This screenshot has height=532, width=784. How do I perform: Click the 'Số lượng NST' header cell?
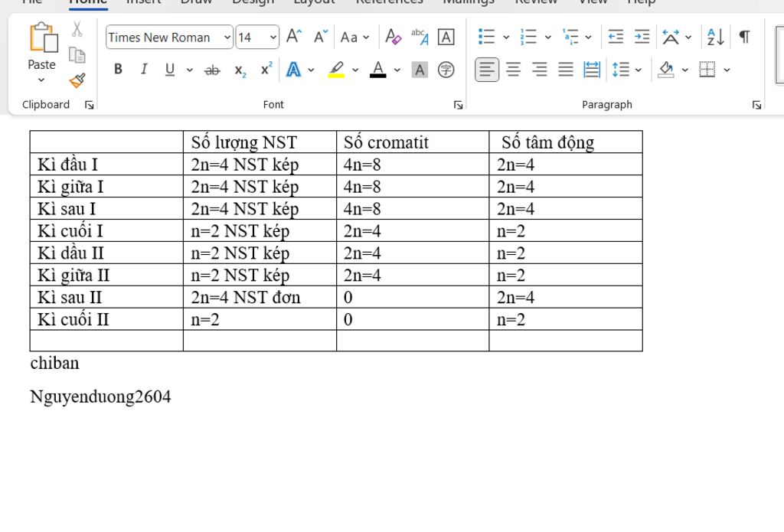coord(260,142)
